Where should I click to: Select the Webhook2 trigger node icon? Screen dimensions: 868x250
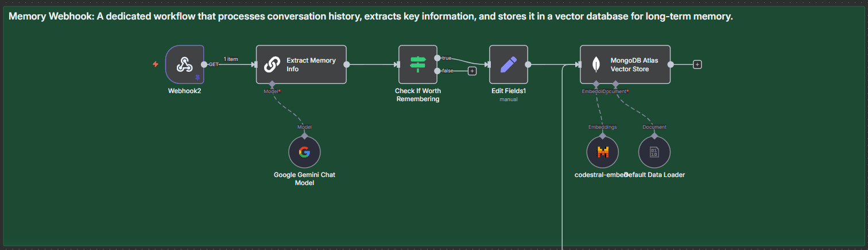(x=184, y=64)
